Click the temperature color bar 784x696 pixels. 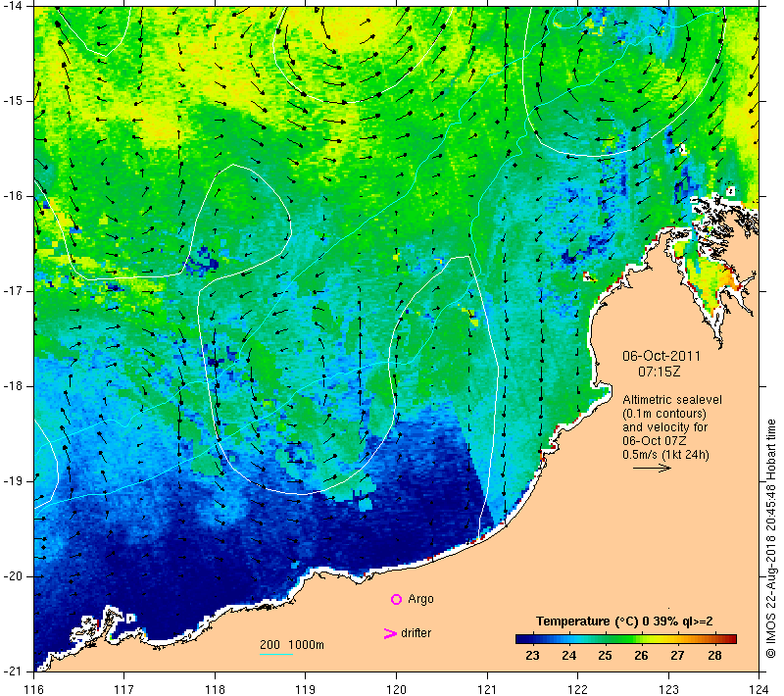[x=626, y=638]
